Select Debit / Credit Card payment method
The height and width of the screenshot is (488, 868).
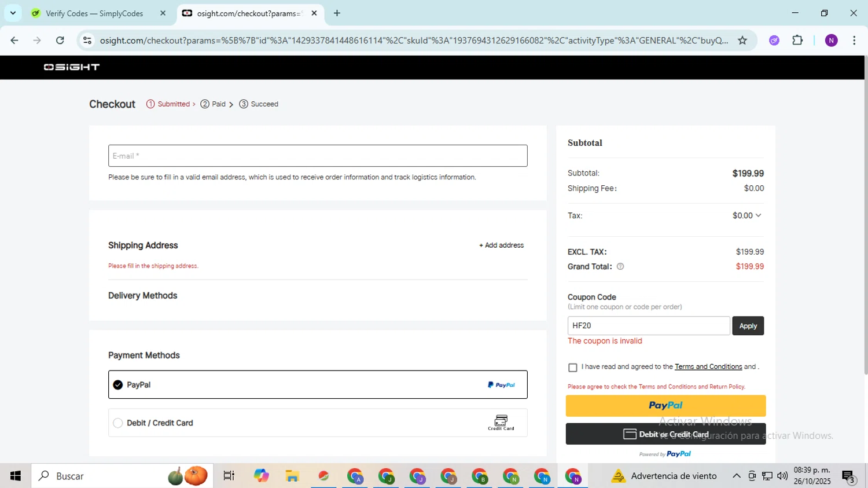pyautogui.click(x=318, y=423)
